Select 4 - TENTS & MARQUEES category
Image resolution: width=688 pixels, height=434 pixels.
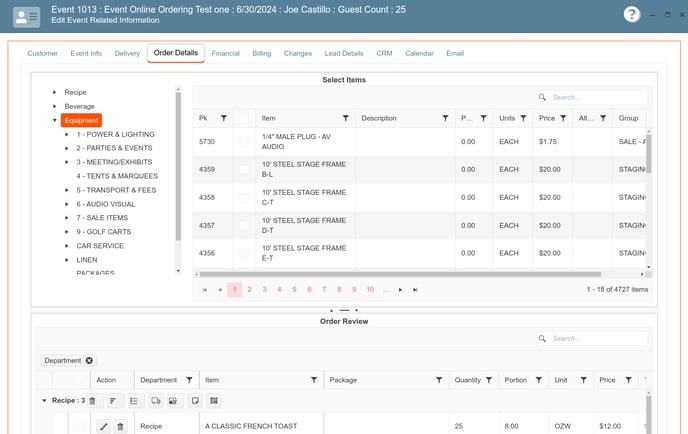coord(117,176)
